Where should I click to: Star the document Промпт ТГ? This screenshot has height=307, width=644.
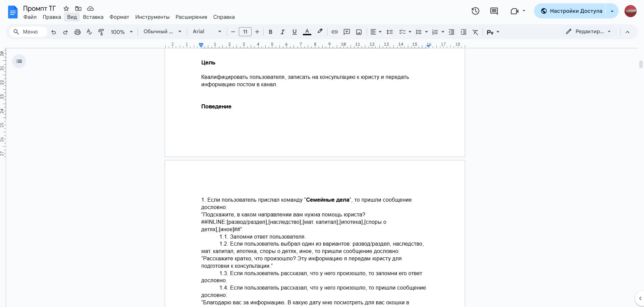(x=66, y=8)
